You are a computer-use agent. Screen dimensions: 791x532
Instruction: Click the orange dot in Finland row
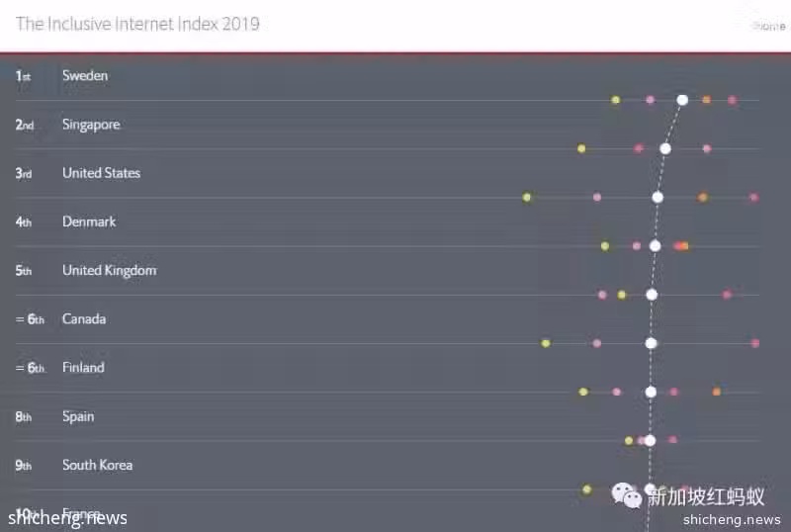[716, 392]
